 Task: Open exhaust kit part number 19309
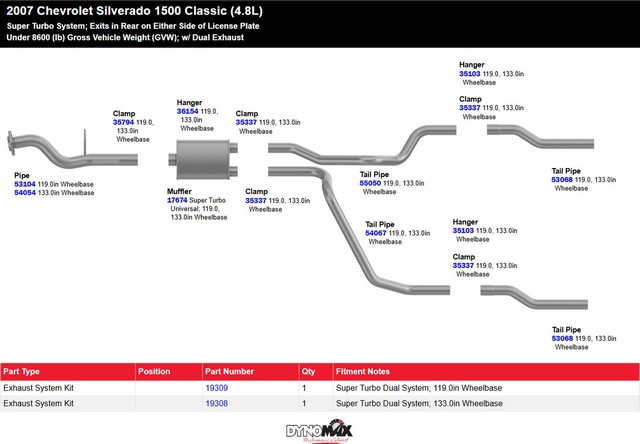217,387
